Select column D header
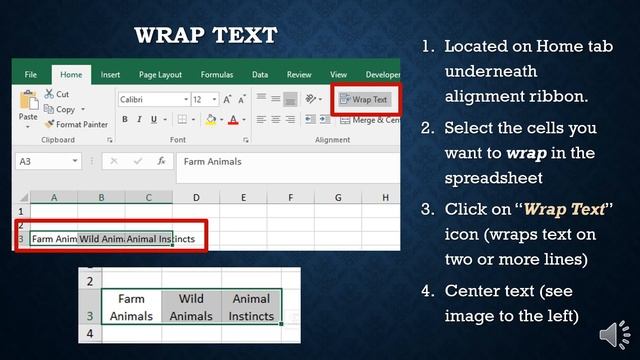Viewport: 640px width, 360px height. 196,198
